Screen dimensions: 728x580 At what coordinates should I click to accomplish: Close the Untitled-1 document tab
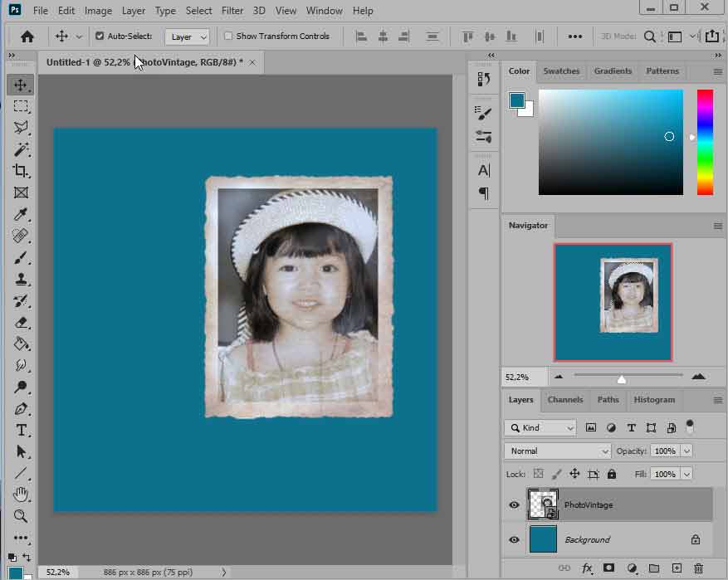click(x=252, y=62)
